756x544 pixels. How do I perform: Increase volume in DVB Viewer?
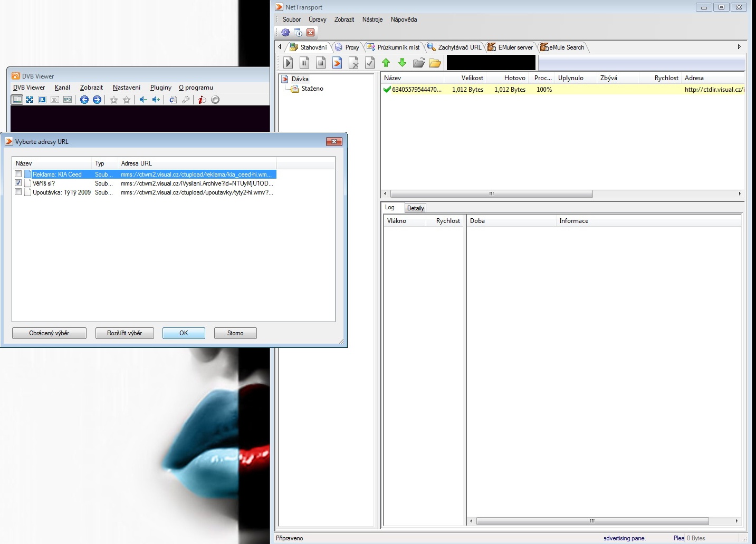(156, 100)
